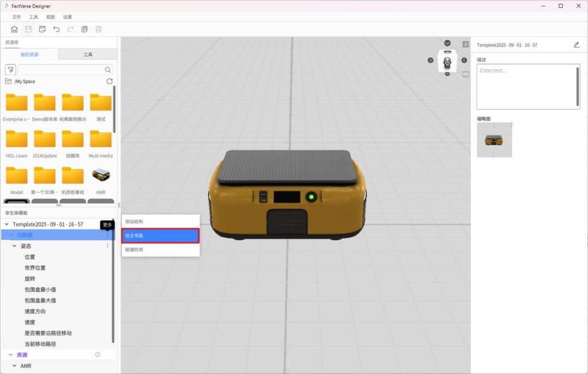The image size is (588, 374).
Task: Open More options on 姿态 row
Action: pos(107,246)
